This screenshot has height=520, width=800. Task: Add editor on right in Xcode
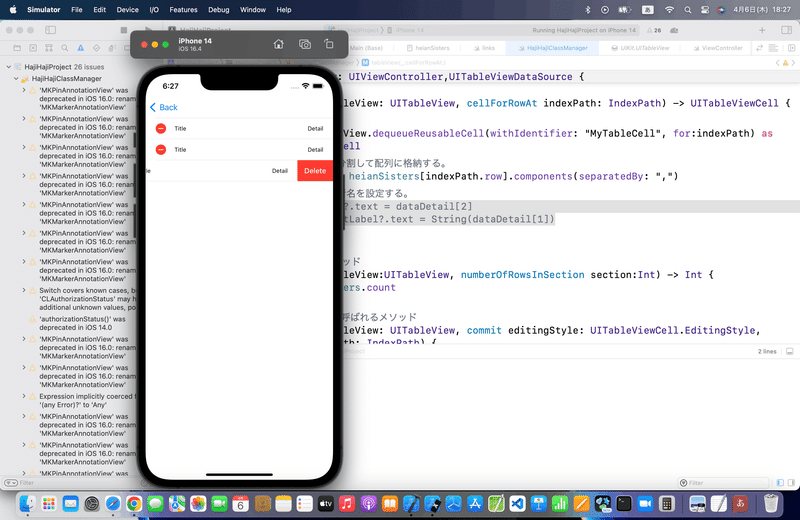(791, 48)
